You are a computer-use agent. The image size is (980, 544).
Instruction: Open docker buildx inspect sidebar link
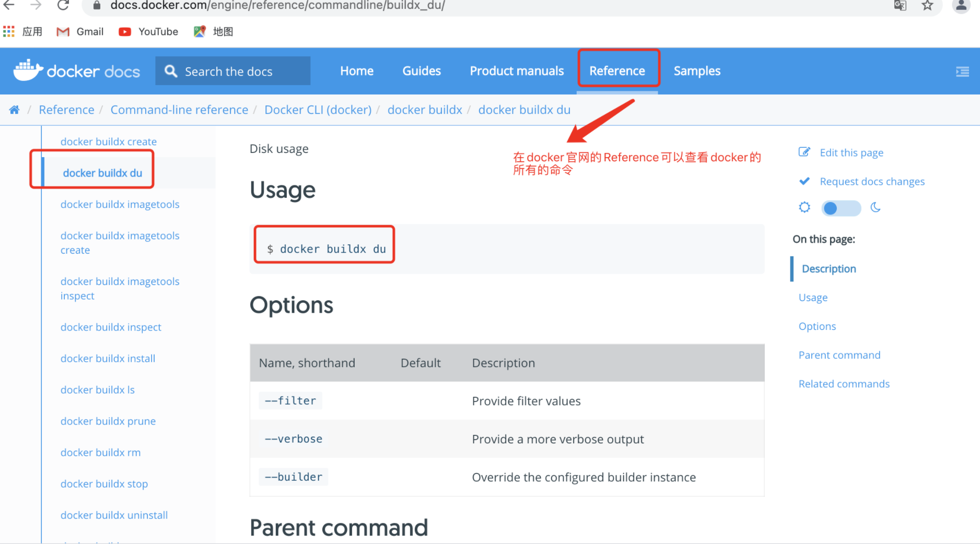(x=111, y=327)
